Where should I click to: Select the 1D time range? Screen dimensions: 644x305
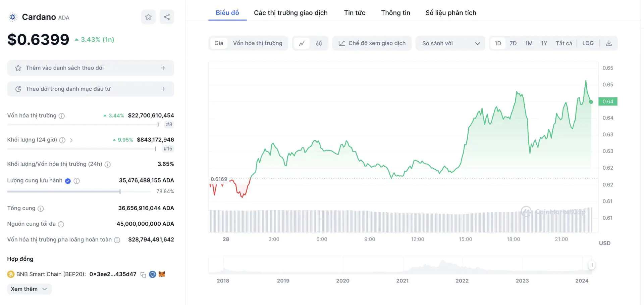point(498,43)
